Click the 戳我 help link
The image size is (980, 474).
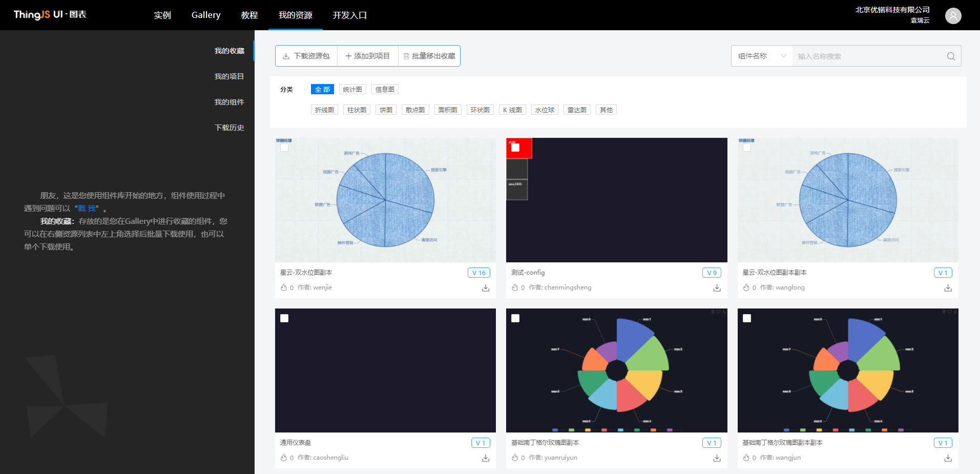click(x=87, y=209)
